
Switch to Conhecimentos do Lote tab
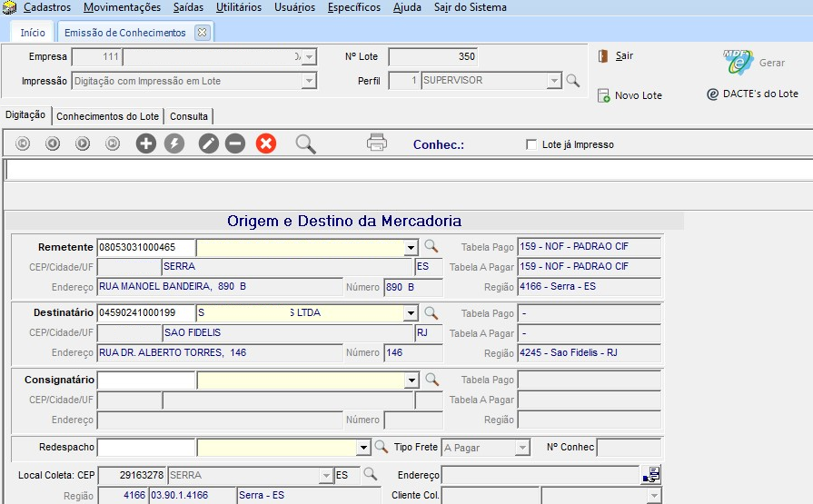[x=107, y=116]
